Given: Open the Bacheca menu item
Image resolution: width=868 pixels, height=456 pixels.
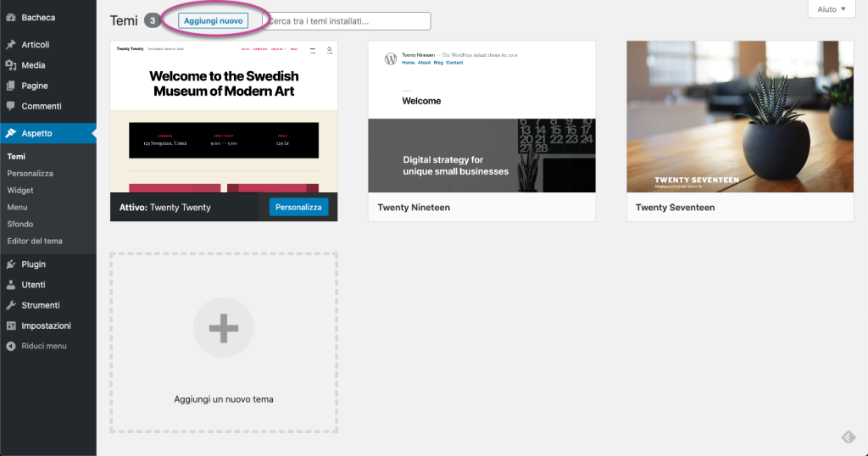Looking at the screenshot, I should click(48, 17).
